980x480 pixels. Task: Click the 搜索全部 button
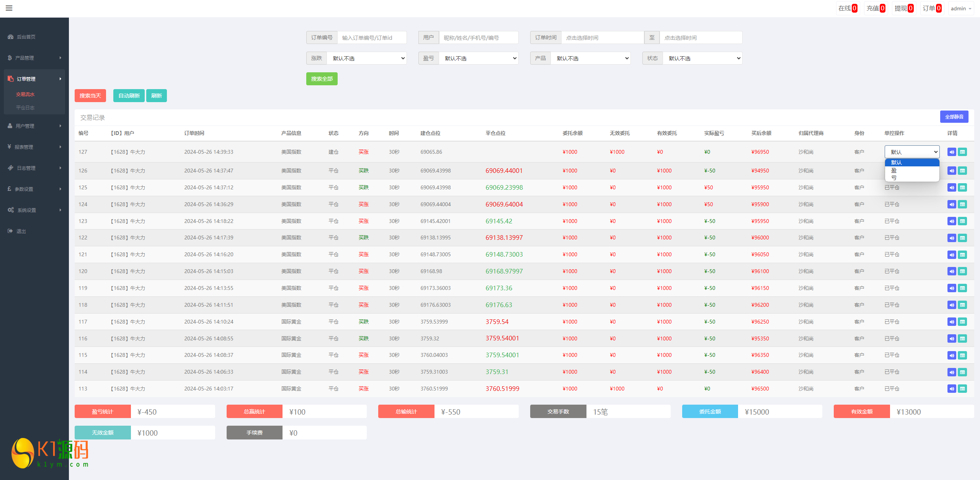[322, 79]
